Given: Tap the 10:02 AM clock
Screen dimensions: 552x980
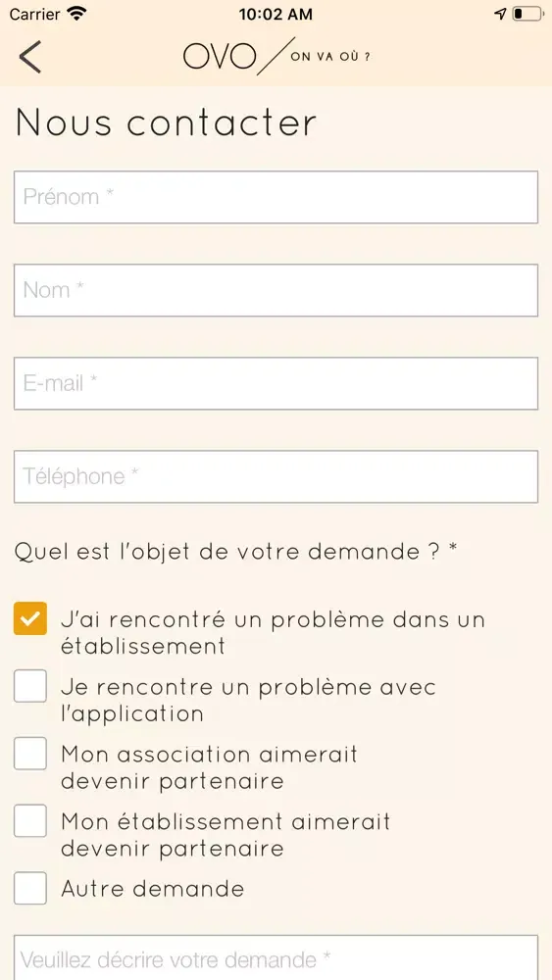Looking at the screenshot, I should [x=276, y=14].
